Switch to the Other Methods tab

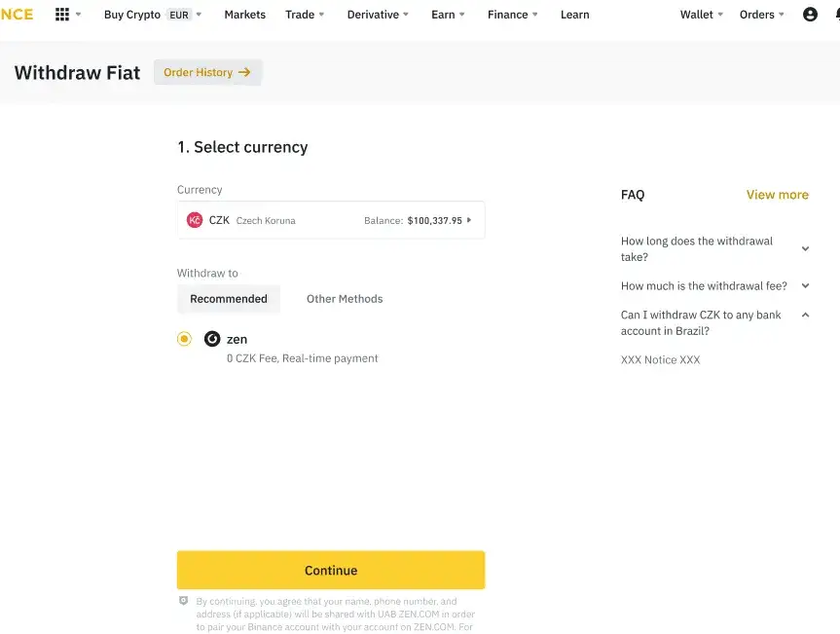344,299
